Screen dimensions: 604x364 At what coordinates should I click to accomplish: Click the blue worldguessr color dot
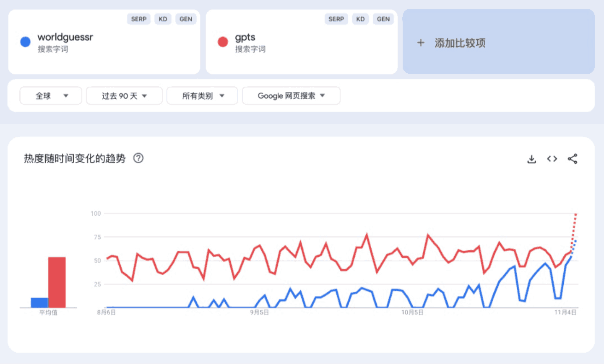(x=26, y=42)
